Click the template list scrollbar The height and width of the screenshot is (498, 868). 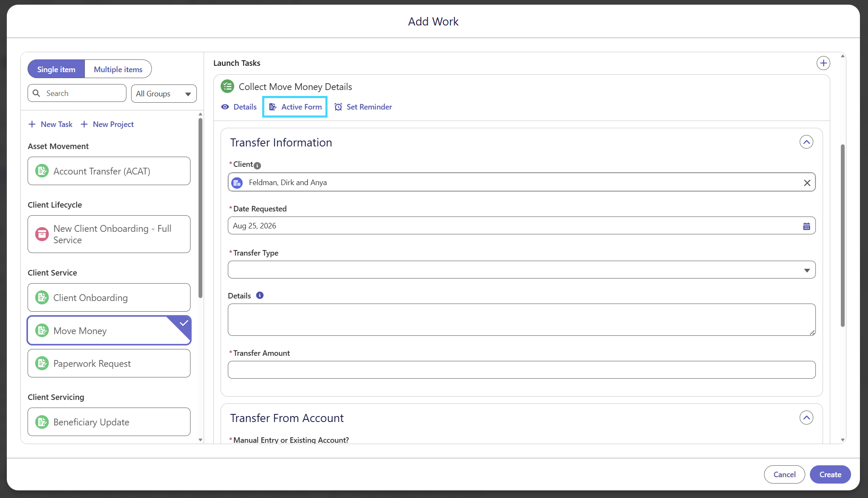pos(200,208)
